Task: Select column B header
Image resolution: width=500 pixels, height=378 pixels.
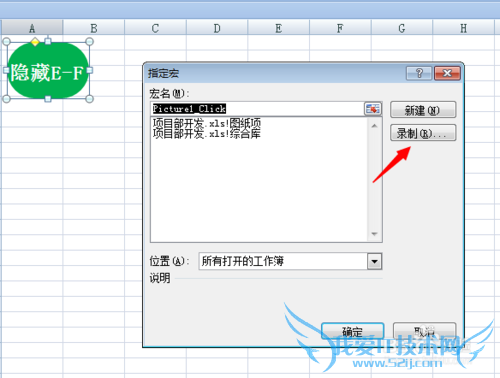Action: tap(94, 28)
